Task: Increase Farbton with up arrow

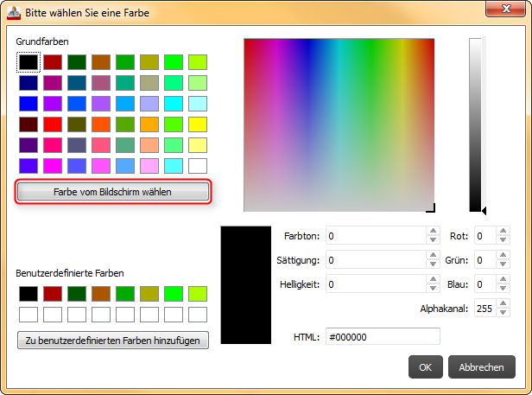Action: pos(433,231)
